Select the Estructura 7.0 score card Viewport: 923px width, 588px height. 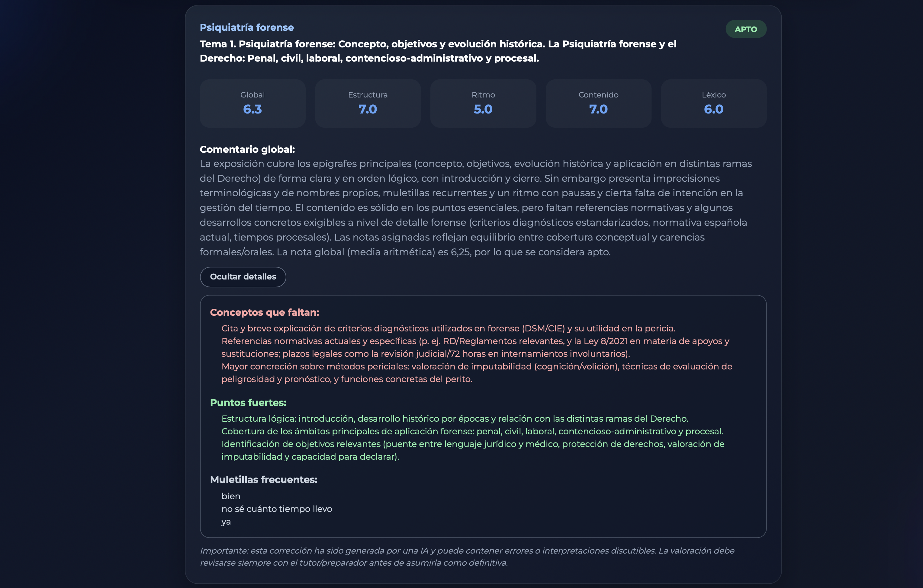pos(368,104)
